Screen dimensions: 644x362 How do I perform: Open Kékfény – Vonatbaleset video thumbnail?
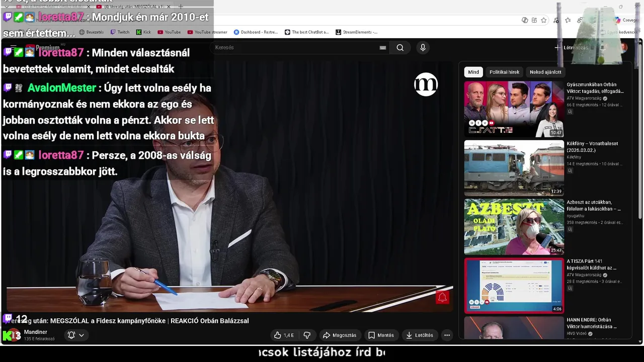514,168
